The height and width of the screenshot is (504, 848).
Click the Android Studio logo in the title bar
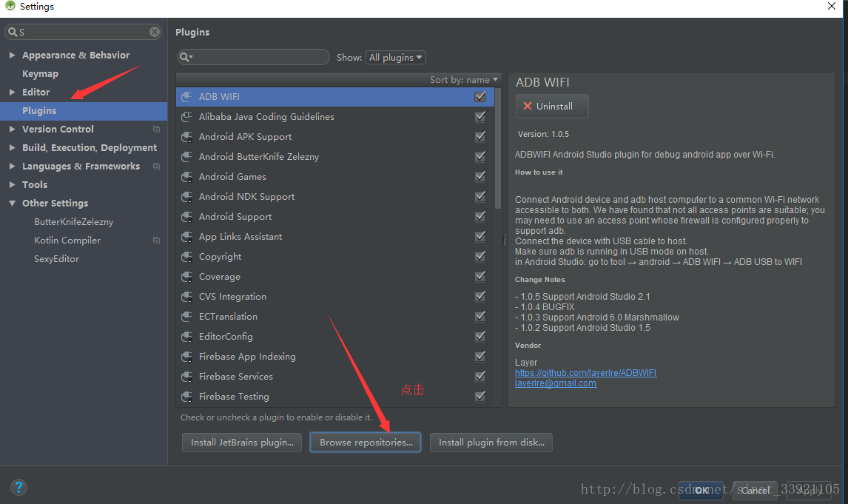click(x=10, y=6)
